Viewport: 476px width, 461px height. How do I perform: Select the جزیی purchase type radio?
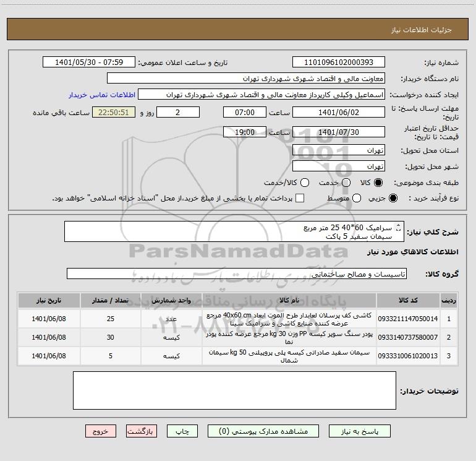pos(393,198)
